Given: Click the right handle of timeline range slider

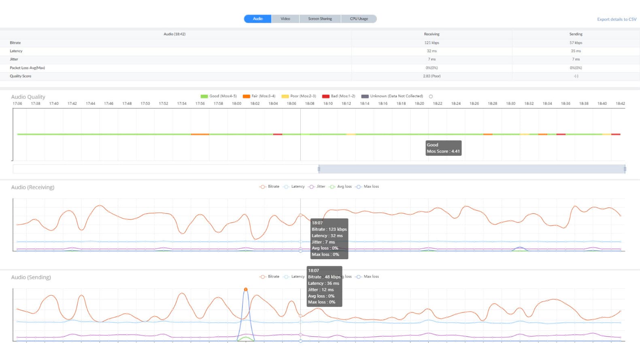Looking at the screenshot, I should [625, 169].
